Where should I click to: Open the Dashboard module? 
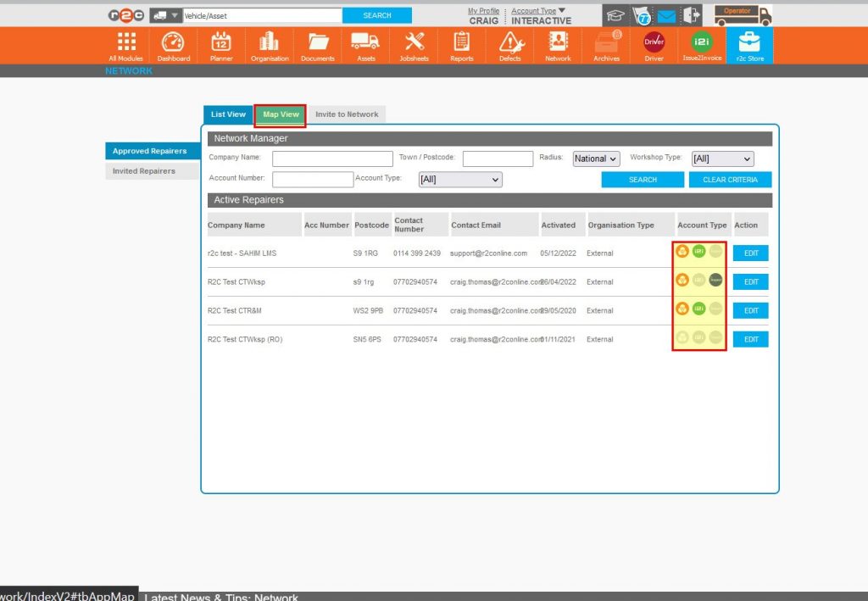coord(173,46)
